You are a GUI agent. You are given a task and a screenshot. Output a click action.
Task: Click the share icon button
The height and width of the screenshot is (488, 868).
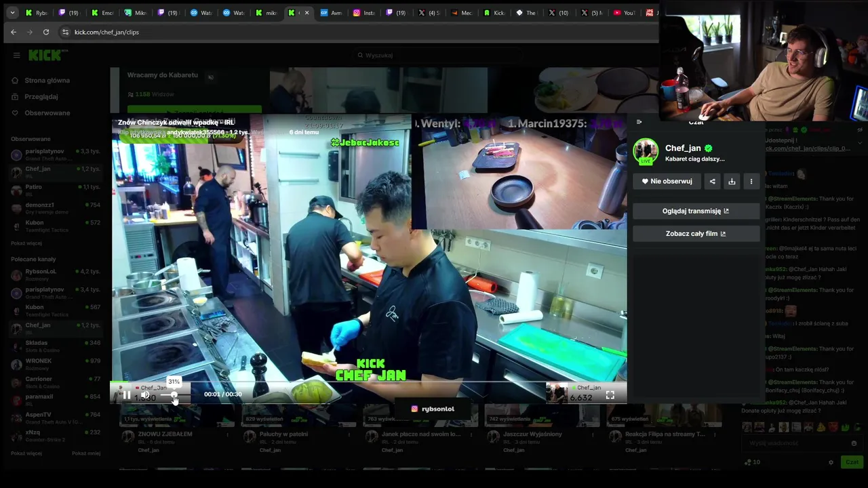712,181
